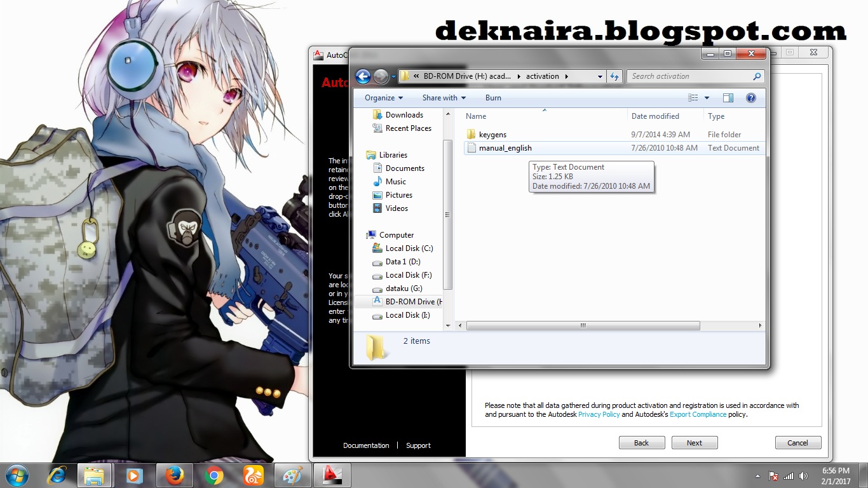Click activation in the address path
The image size is (868, 488).
pyautogui.click(x=542, y=76)
